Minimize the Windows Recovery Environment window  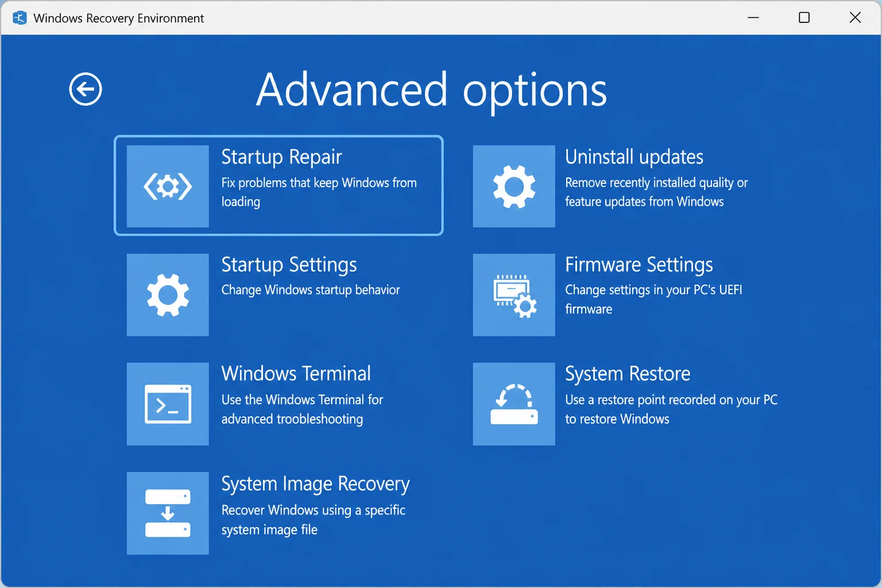753,18
